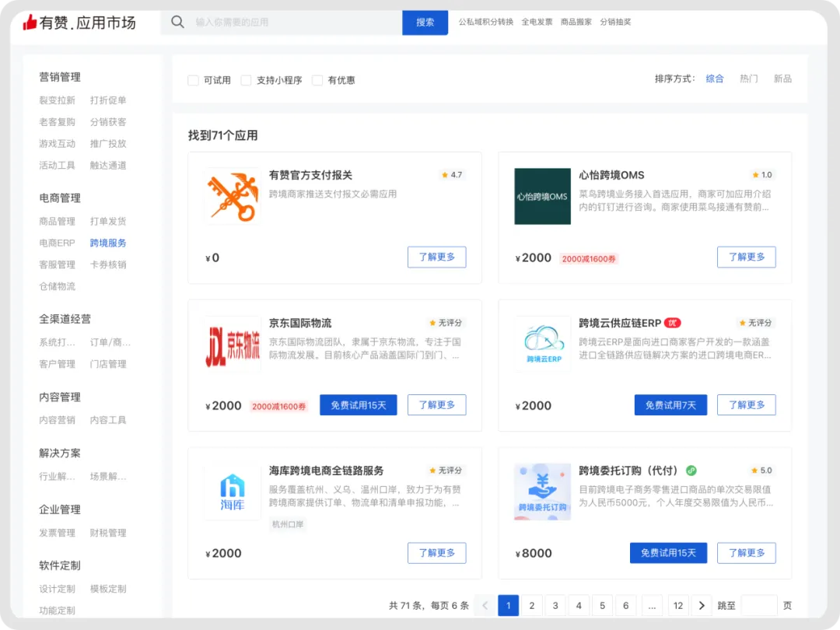Go to the 商品管理 category
The height and width of the screenshot is (630, 840).
tap(57, 221)
